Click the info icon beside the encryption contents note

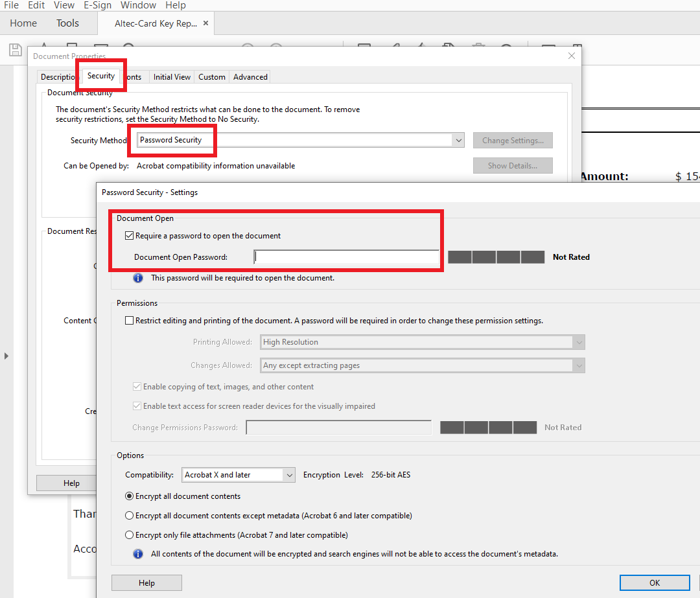138,554
